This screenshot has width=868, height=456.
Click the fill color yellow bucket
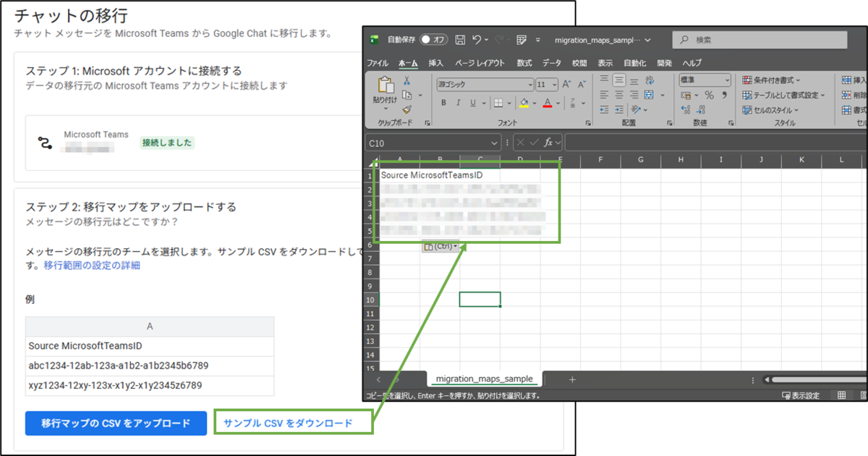(x=524, y=103)
